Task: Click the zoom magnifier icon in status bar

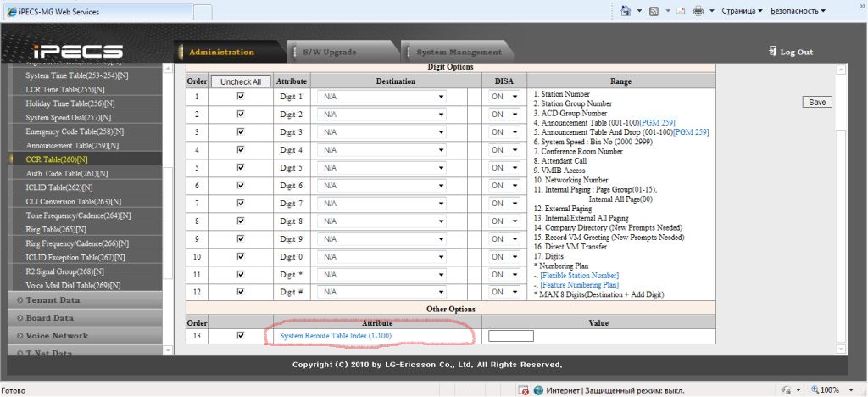Action: point(815,390)
